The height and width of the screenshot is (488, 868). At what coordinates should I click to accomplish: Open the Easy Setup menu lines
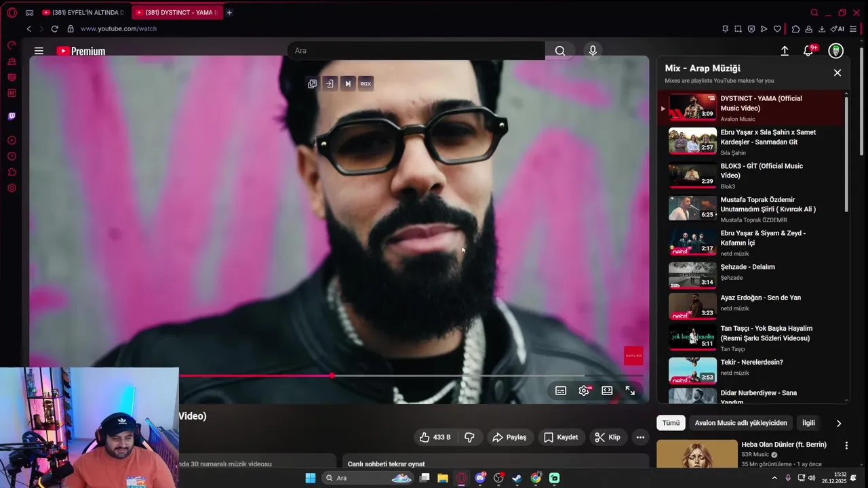(853, 29)
